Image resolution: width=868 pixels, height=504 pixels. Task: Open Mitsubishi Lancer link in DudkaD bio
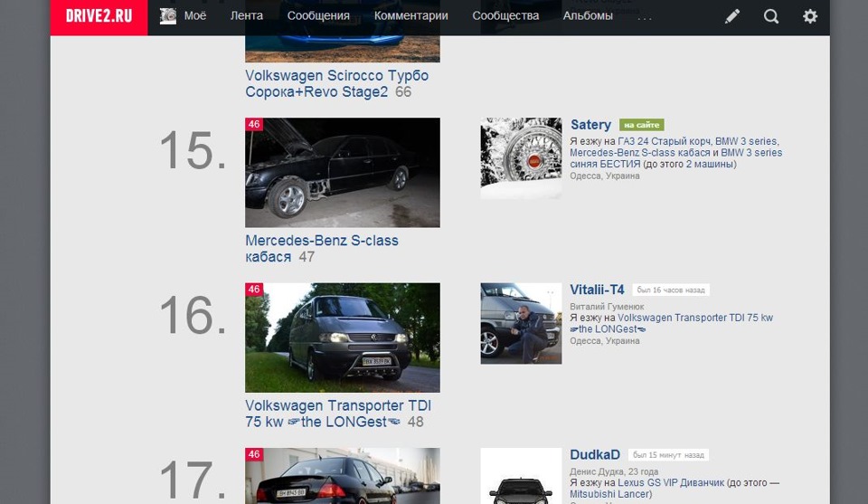tap(610, 494)
